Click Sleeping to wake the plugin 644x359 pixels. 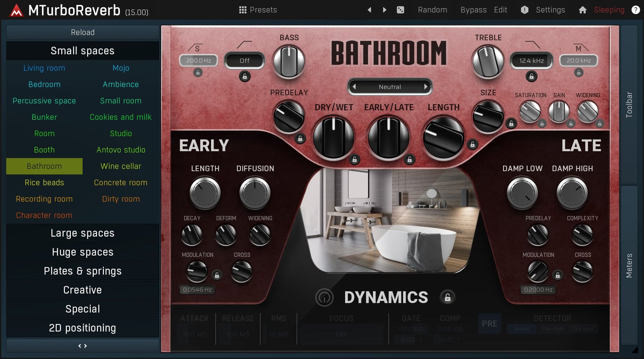coord(609,10)
